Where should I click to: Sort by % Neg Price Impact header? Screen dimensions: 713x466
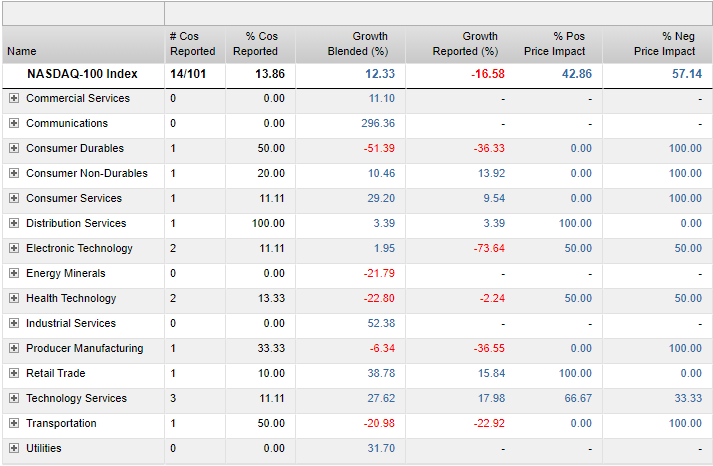[x=664, y=44]
